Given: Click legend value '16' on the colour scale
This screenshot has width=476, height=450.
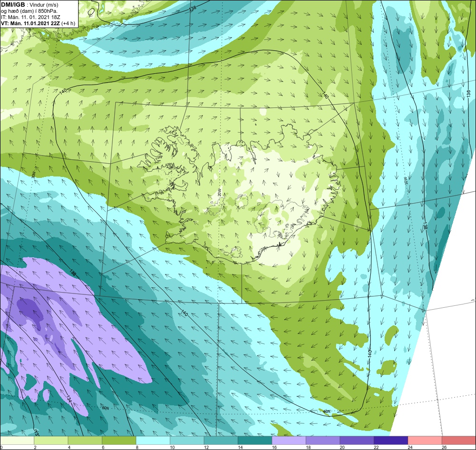Looking at the screenshot, I should pos(274,447).
